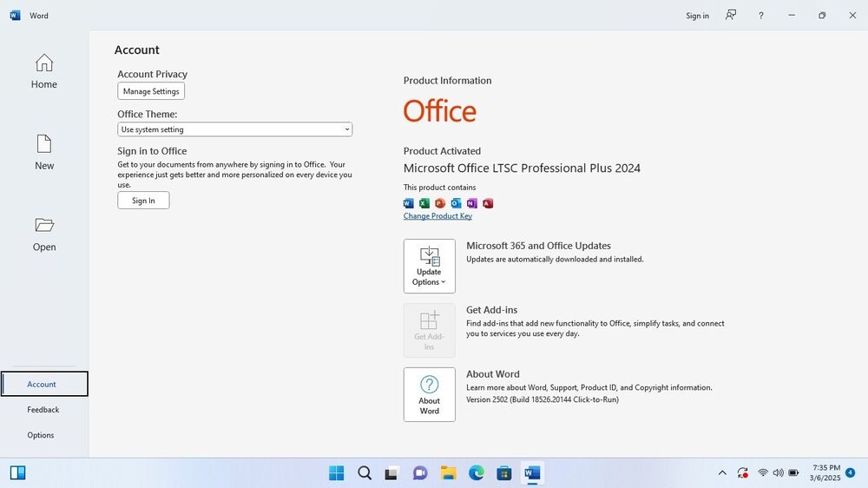Click the OneNote product icon
Image resolution: width=868 pixels, height=488 pixels.
click(471, 203)
